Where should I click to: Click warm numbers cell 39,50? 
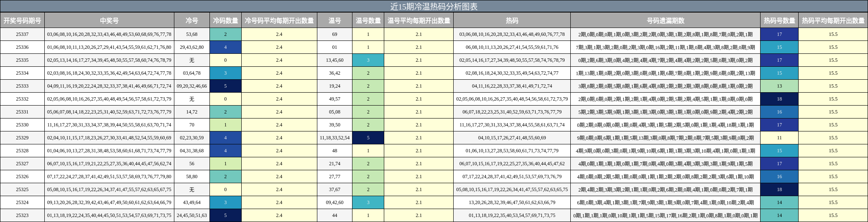pos(334,125)
